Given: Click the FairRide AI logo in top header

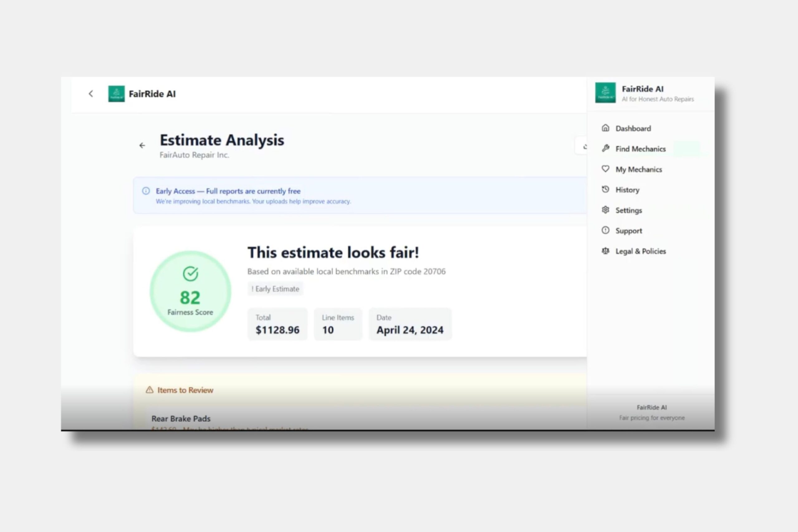Looking at the screenshot, I should coord(116,93).
